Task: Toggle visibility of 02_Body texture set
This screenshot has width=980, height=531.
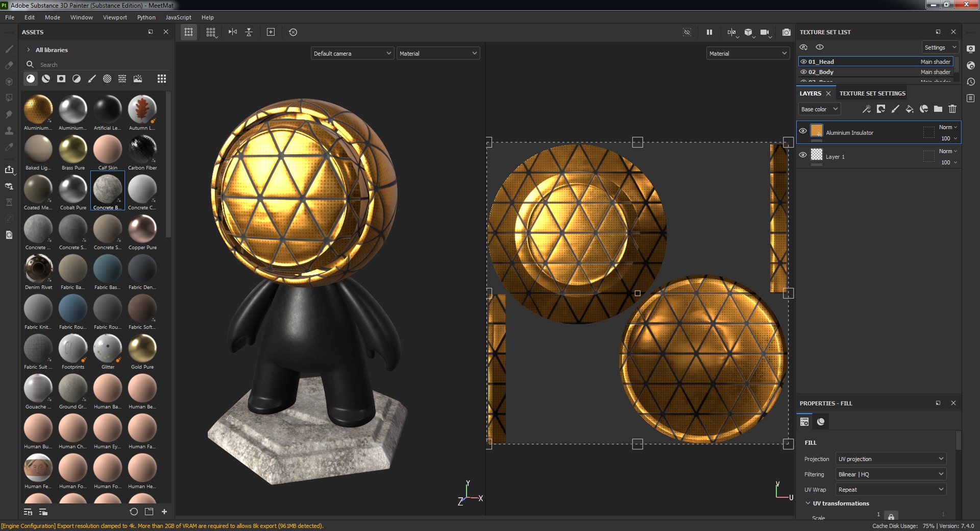Action: [x=803, y=72]
